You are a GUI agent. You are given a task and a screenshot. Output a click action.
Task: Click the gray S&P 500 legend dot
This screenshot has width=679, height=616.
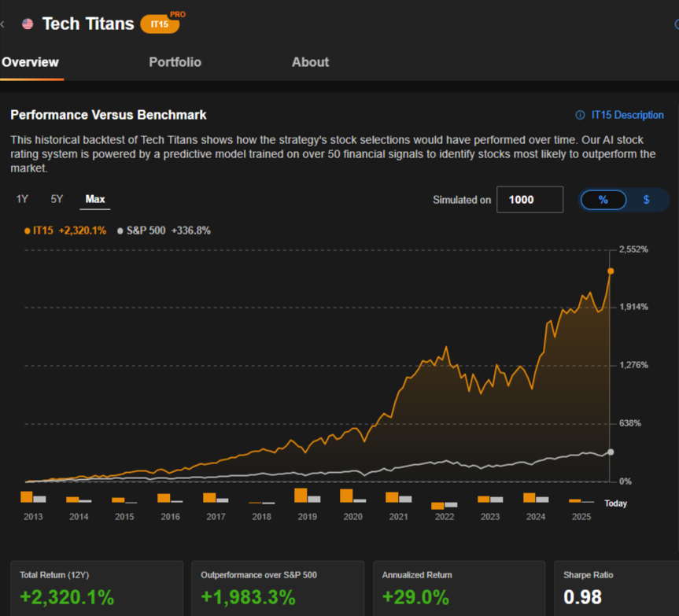tap(120, 231)
